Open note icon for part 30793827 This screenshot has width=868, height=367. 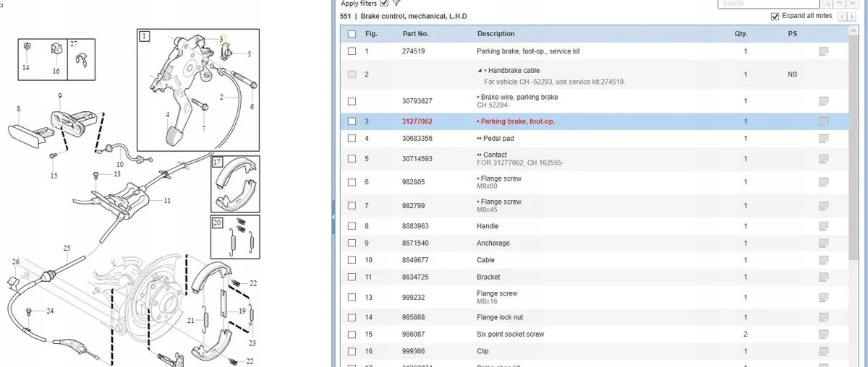(x=823, y=100)
